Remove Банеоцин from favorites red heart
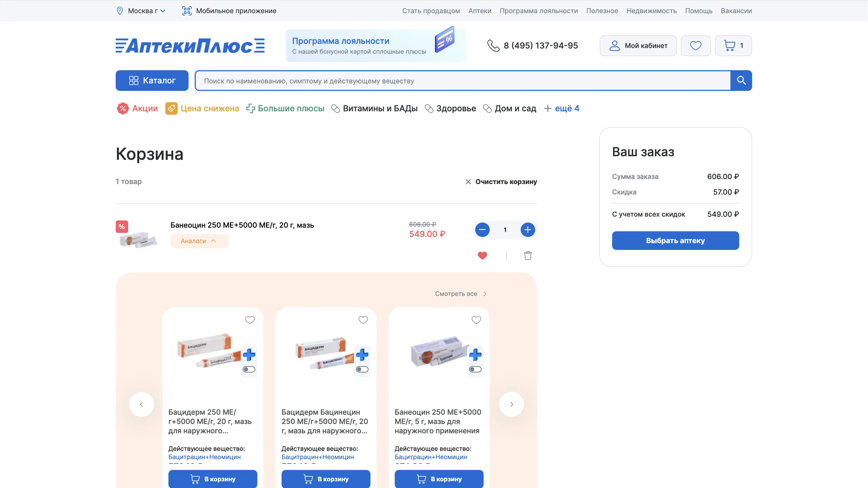The height and width of the screenshot is (488, 868). (x=482, y=256)
